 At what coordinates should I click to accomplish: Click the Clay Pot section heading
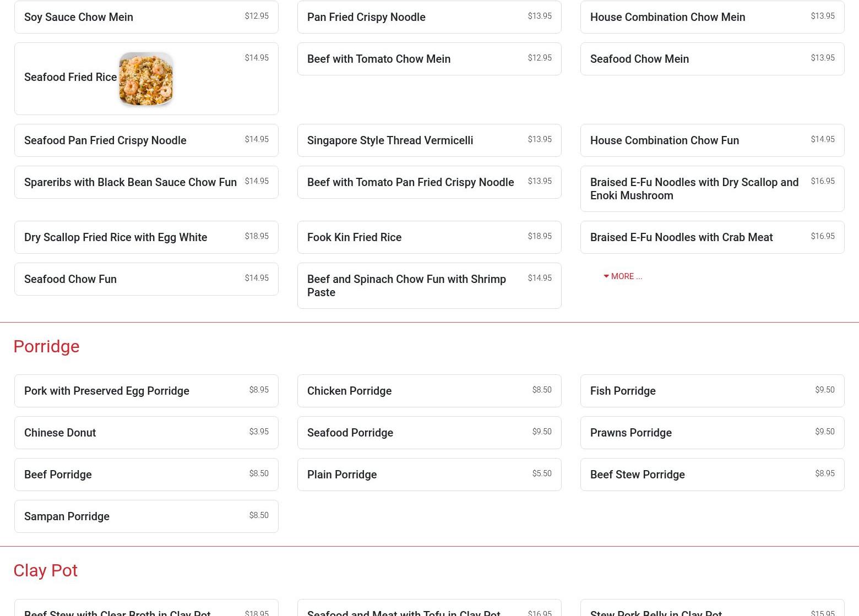[45, 571]
